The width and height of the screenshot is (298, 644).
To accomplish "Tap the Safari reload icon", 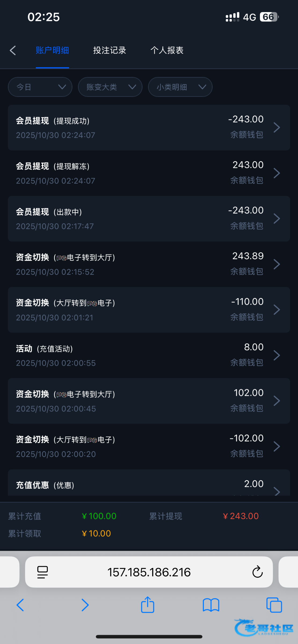I will point(257,572).
